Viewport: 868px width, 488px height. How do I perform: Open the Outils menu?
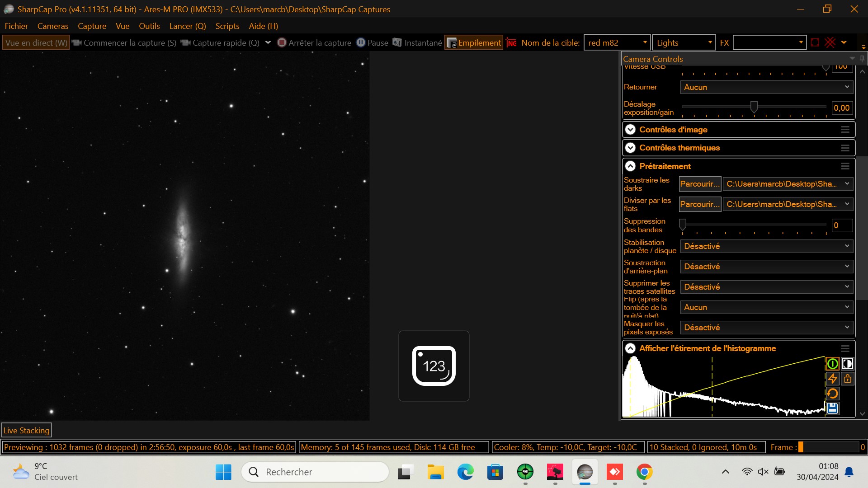pyautogui.click(x=149, y=26)
